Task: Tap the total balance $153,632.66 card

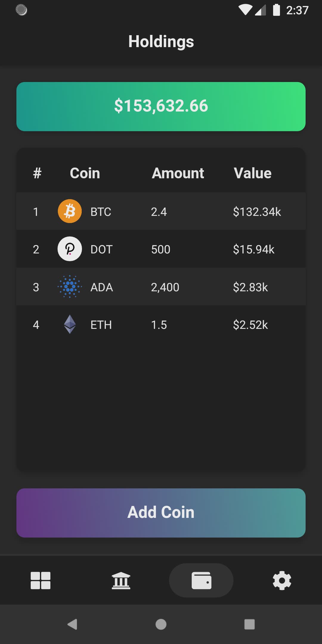Action: pyautogui.click(x=161, y=106)
